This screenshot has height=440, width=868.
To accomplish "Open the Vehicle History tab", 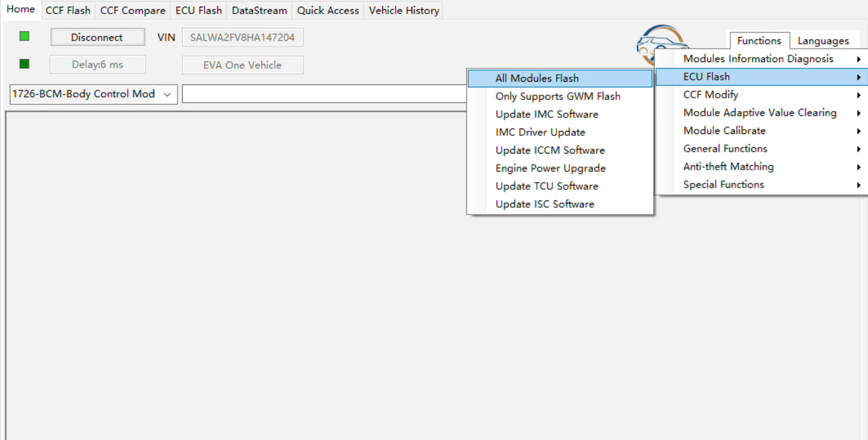I will pyautogui.click(x=404, y=10).
